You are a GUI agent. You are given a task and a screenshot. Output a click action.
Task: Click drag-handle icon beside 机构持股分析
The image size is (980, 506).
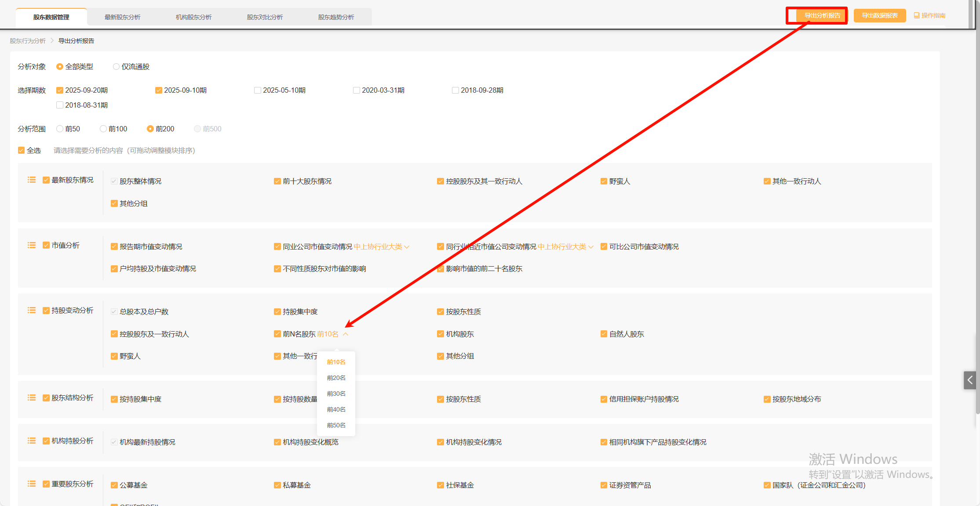[x=32, y=441]
